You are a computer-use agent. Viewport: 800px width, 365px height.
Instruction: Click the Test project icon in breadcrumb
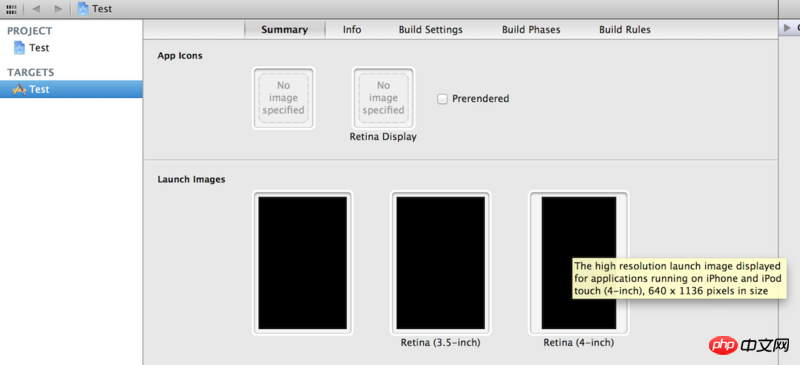[x=83, y=9]
